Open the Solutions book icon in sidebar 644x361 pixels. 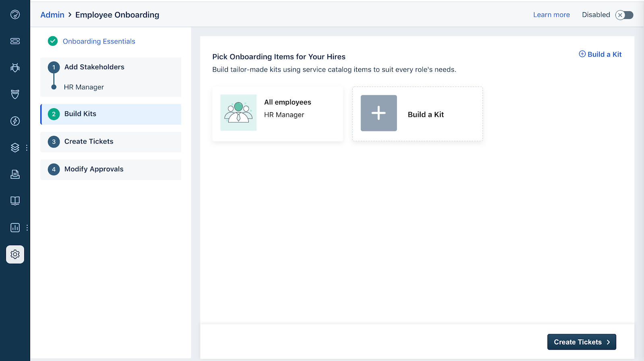click(x=15, y=201)
